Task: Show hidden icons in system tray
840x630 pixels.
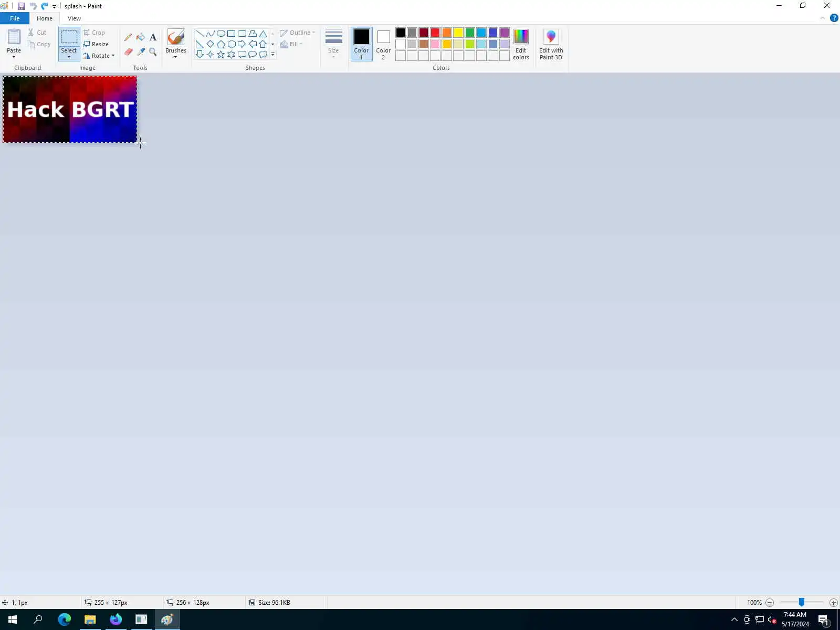Action: (734, 619)
